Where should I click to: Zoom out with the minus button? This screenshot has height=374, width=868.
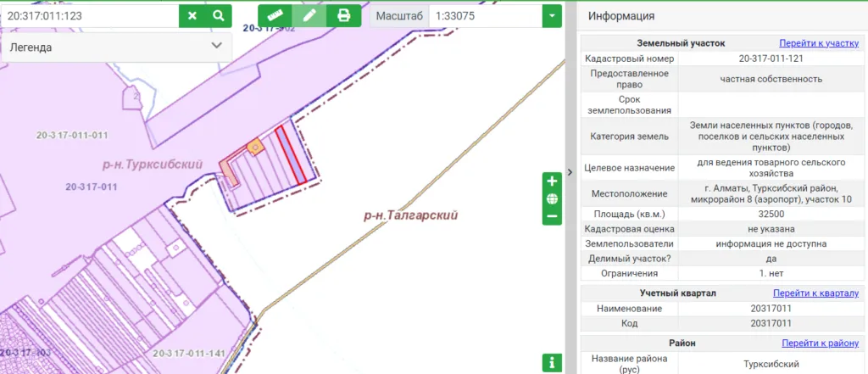[552, 216]
